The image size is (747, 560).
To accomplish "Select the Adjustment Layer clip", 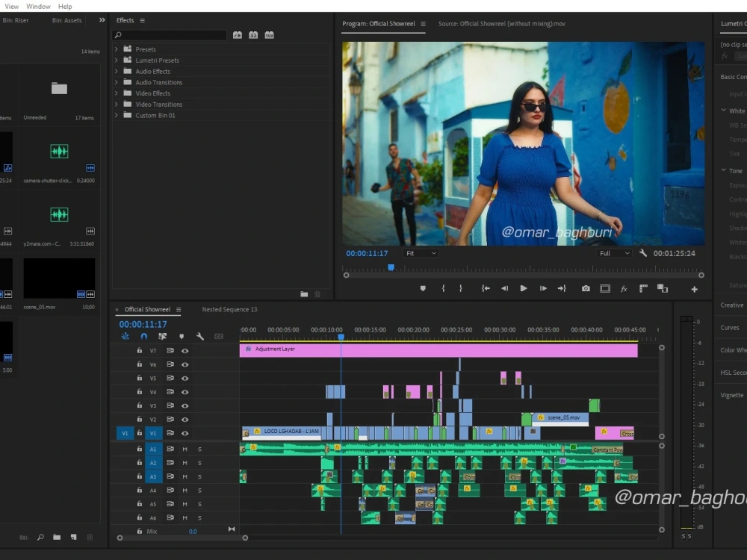I will tap(438, 350).
